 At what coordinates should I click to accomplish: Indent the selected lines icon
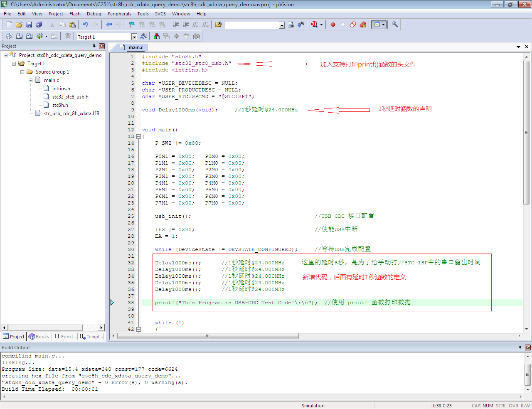[175, 25]
